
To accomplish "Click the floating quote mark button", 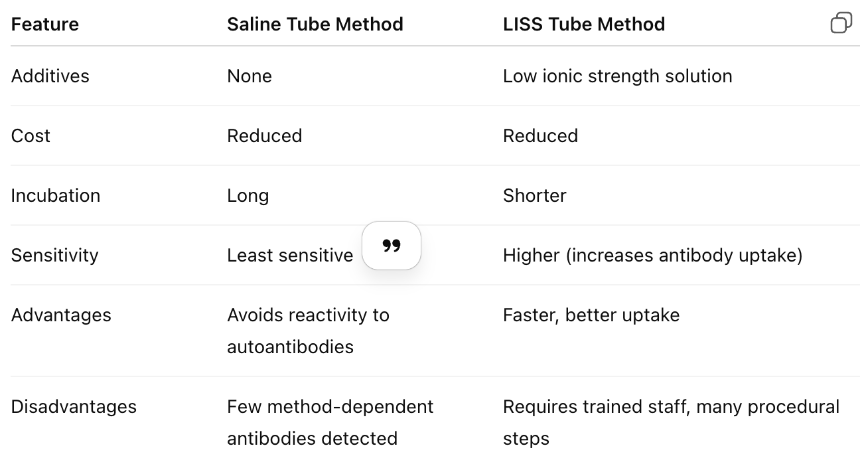I will [392, 246].
